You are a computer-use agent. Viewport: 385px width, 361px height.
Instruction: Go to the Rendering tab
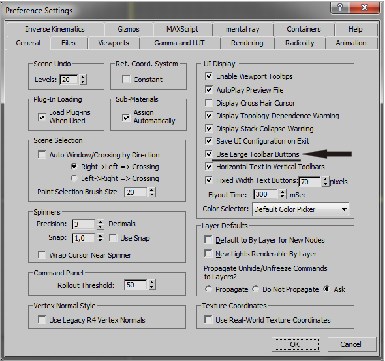[247, 43]
